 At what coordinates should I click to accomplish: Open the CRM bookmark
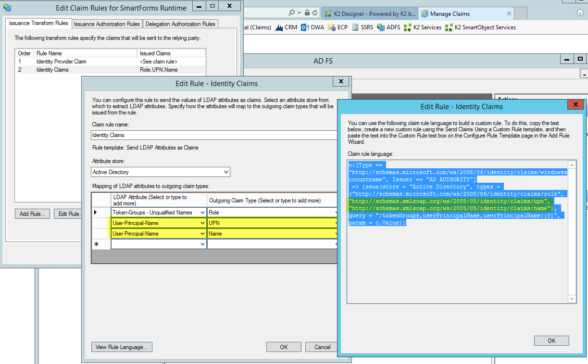coord(286,27)
